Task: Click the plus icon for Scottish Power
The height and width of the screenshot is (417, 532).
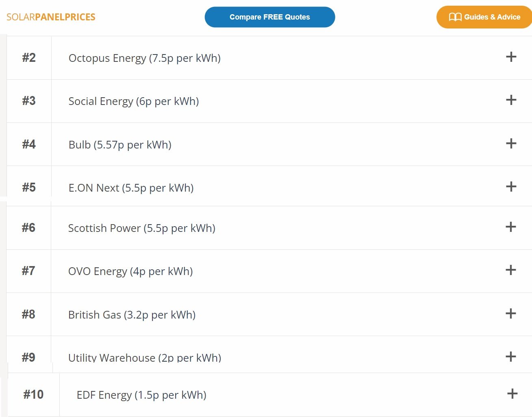Action: [x=510, y=227]
